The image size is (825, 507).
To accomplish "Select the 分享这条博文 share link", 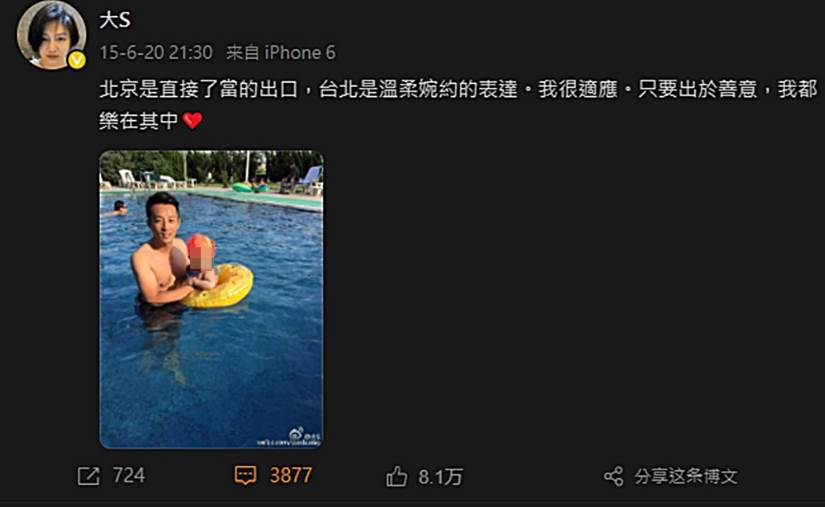I will (686, 476).
